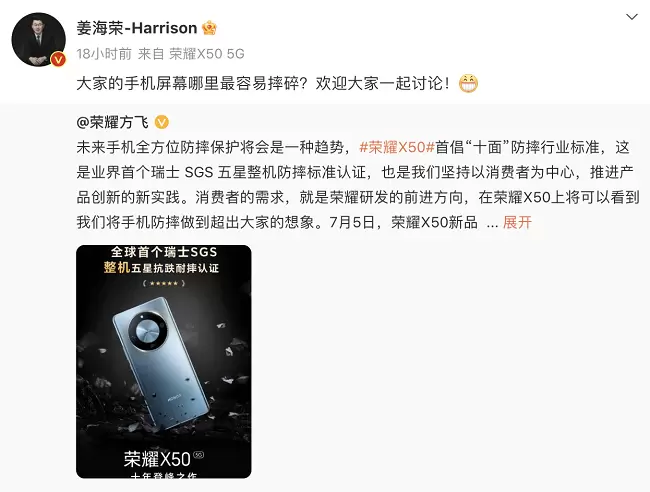Click the HONOR logo on the phone back
Viewport: 650px width, 492px height.
175,398
